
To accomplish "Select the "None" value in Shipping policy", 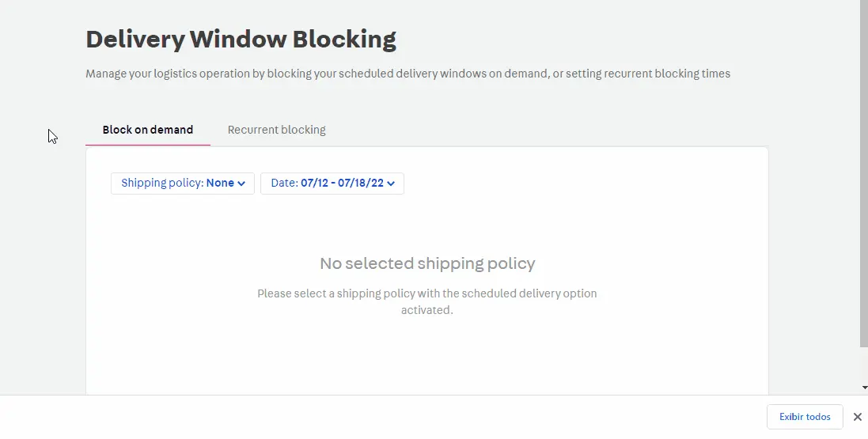I will coord(220,184).
